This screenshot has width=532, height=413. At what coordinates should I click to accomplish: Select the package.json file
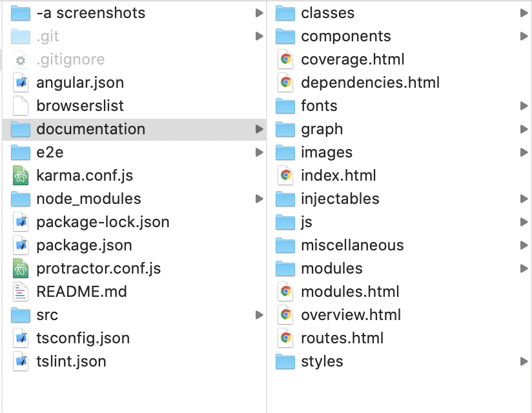click(84, 245)
